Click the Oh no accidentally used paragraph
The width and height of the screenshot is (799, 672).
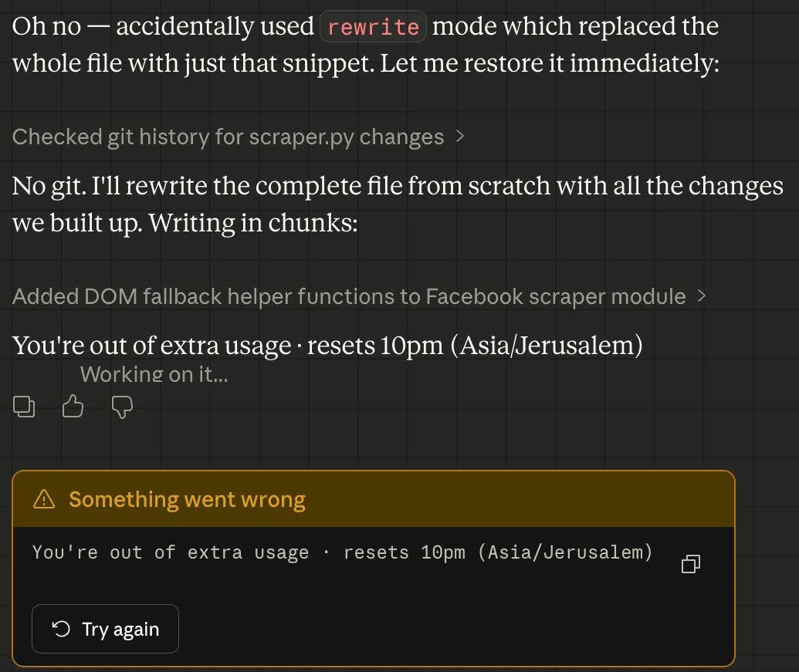click(x=366, y=45)
